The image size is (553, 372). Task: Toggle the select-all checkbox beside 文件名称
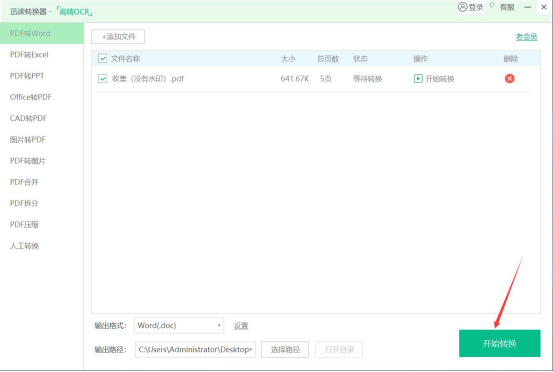pos(102,58)
